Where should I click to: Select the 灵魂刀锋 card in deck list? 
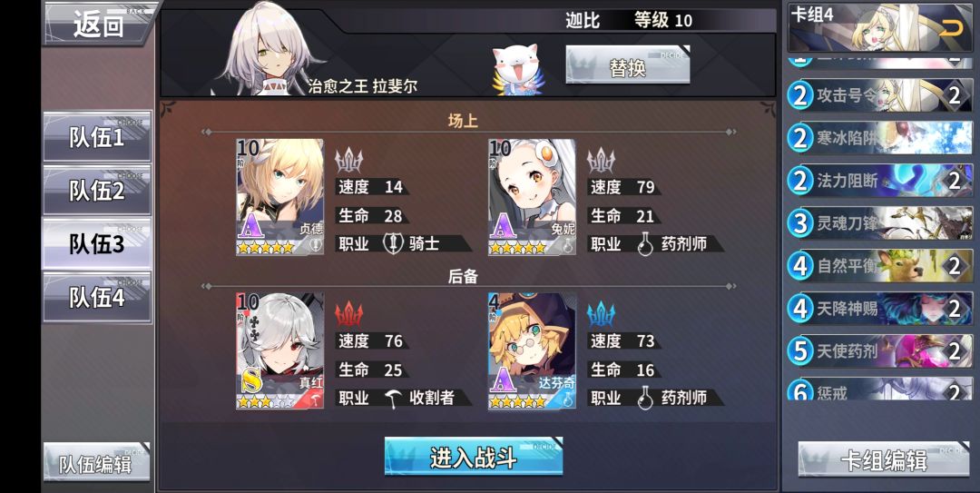(880, 223)
